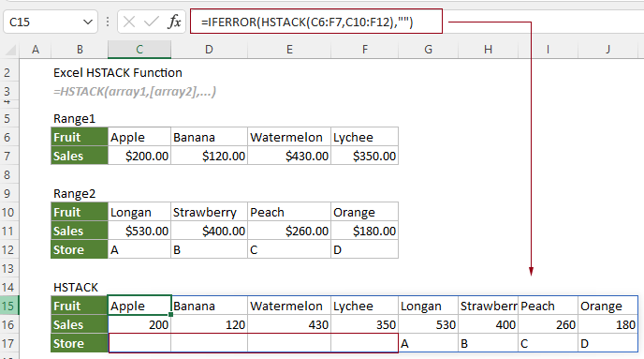Select Longan cell in row 15

tap(428, 306)
